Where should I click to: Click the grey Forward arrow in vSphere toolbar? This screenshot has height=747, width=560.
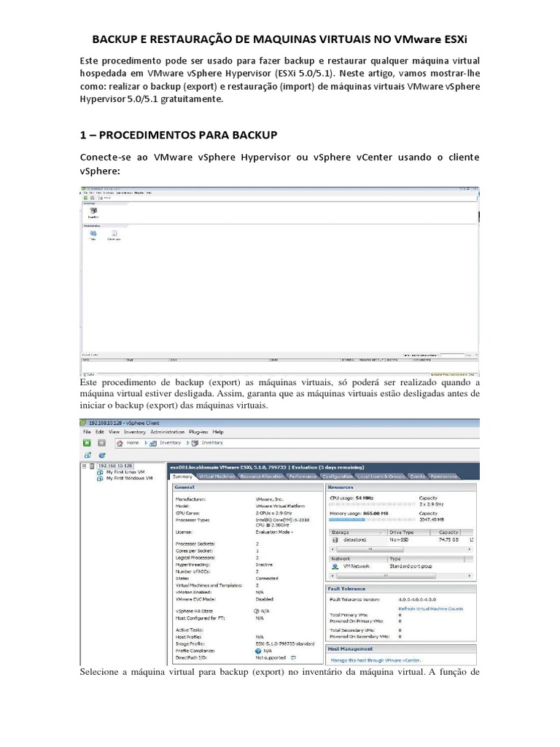point(101,443)
